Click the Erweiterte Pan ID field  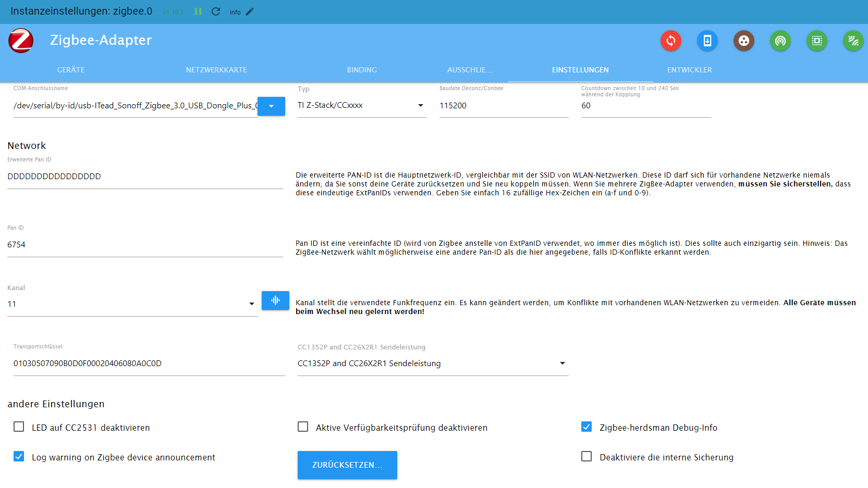(145, 177)
